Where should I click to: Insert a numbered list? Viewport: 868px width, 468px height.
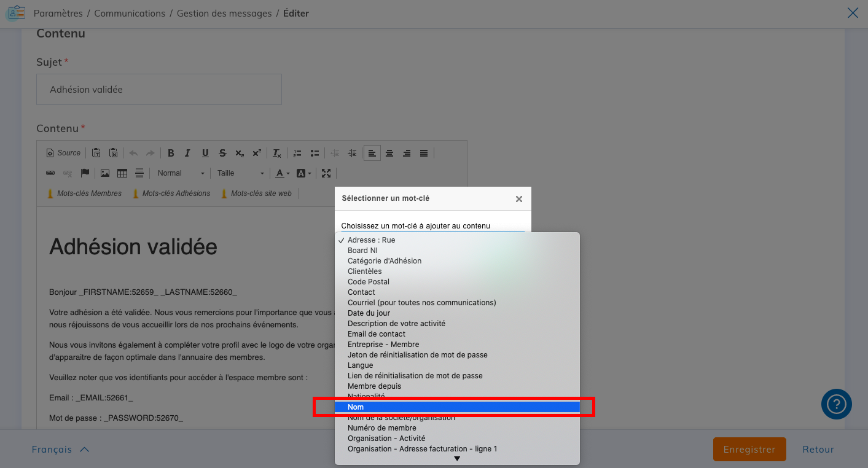point(297,154)
